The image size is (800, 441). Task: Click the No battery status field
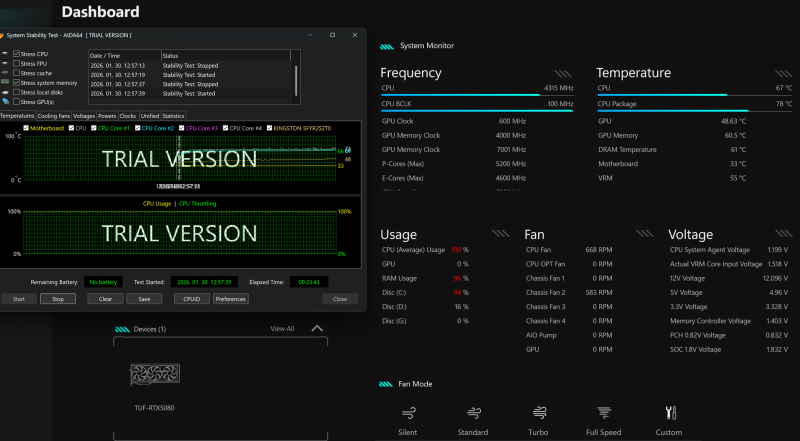pos(104,282)
